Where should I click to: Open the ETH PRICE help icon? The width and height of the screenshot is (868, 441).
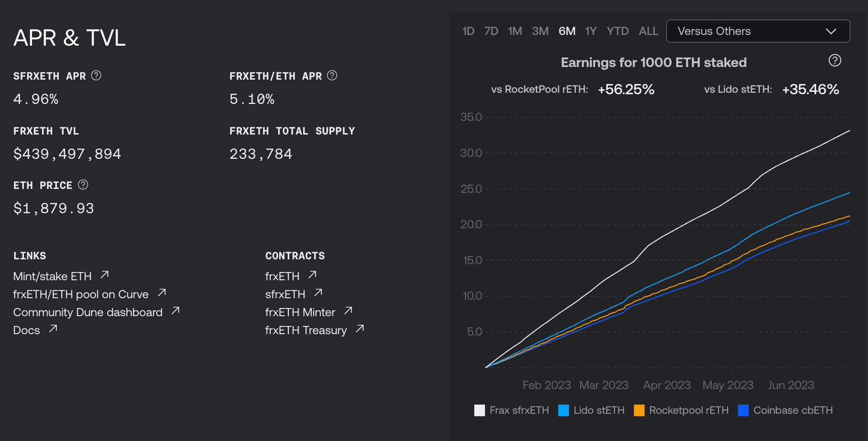[x=83, y=185]
